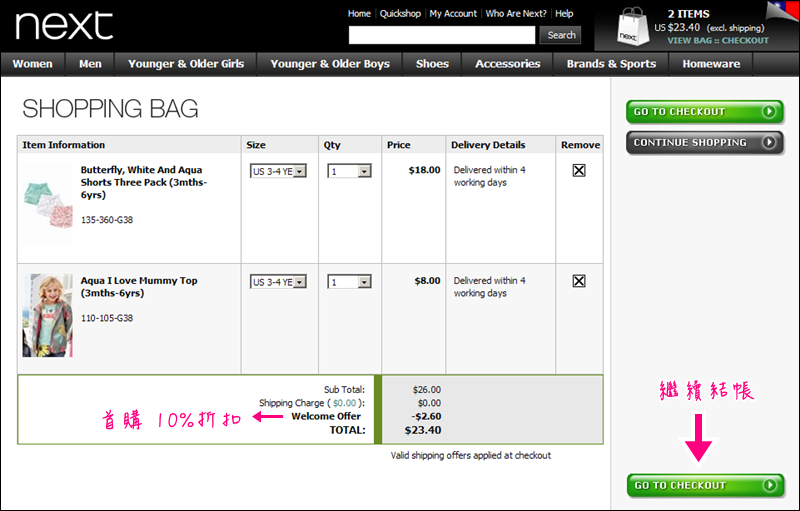Click bottom GO TO CHECKOUT button

pyautogui.click(x=705, y=486)
